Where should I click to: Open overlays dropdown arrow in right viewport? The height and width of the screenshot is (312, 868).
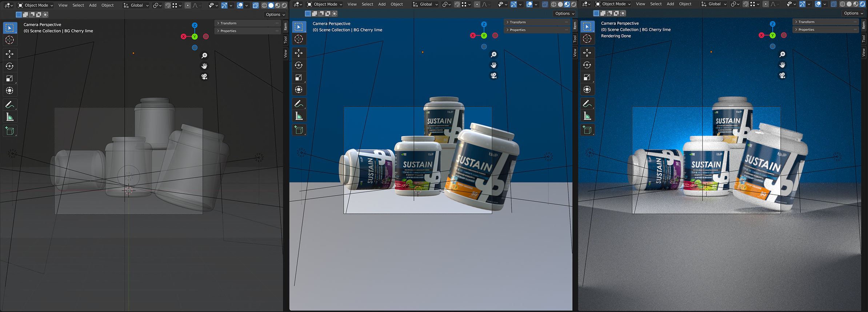click(x=825, y=4)
